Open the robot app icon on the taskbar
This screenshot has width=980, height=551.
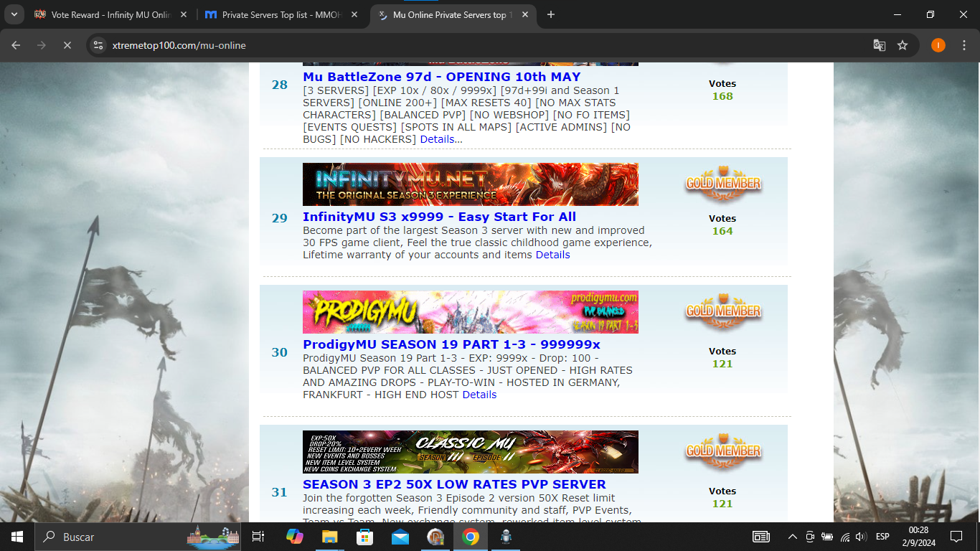506,537
